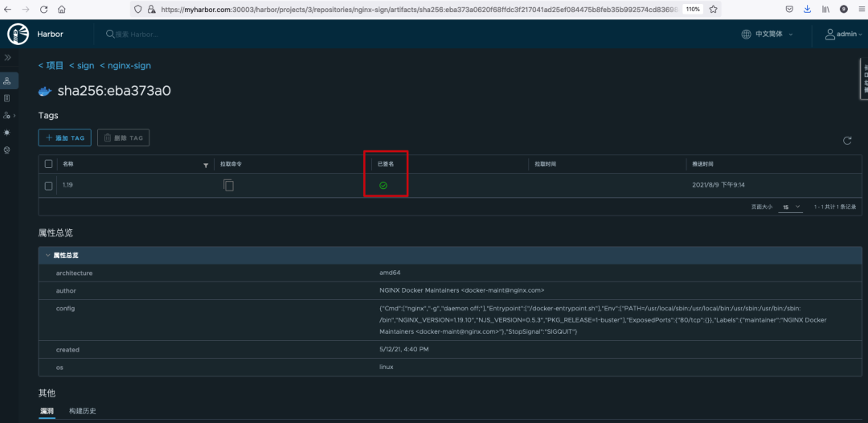868x423 pixels.
Task: Click the browser home icon
Action: (62, 10)
